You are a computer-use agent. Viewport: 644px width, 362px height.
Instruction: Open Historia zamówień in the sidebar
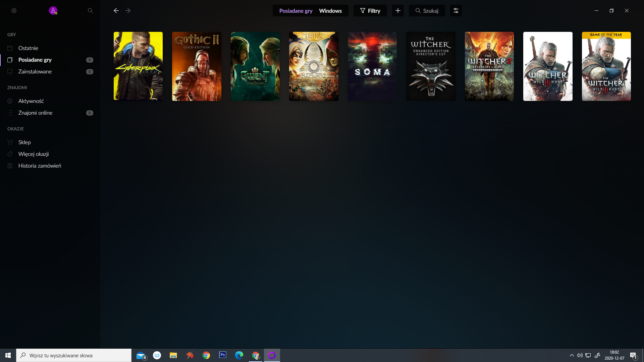[x=50, y=166]
